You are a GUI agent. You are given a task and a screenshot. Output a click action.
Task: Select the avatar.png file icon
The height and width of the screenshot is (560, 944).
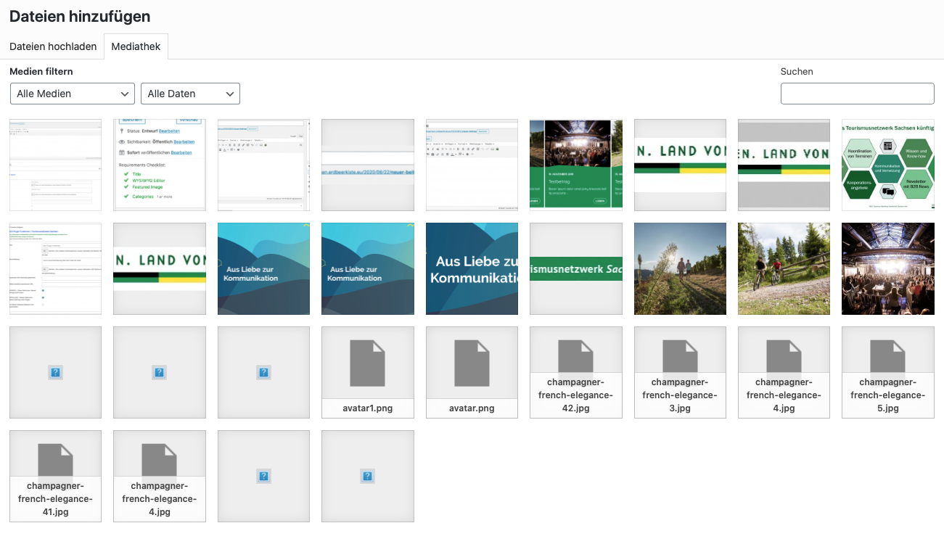(x=472, y=372)
